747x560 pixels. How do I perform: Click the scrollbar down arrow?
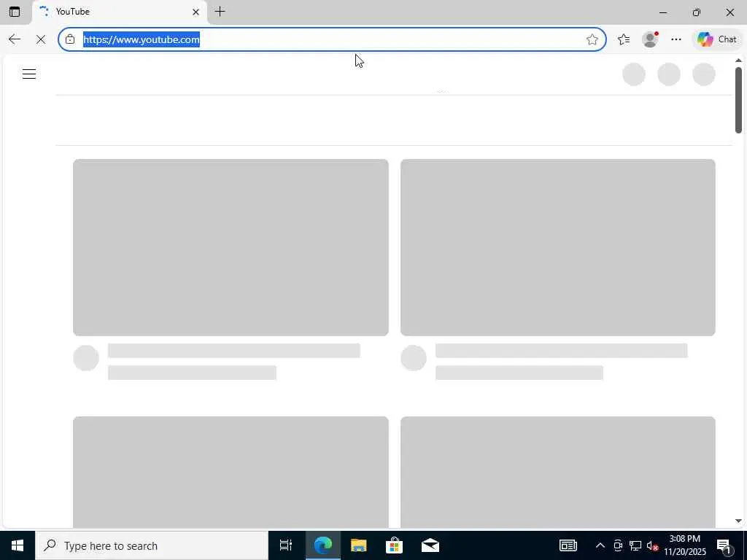point(738,521)
